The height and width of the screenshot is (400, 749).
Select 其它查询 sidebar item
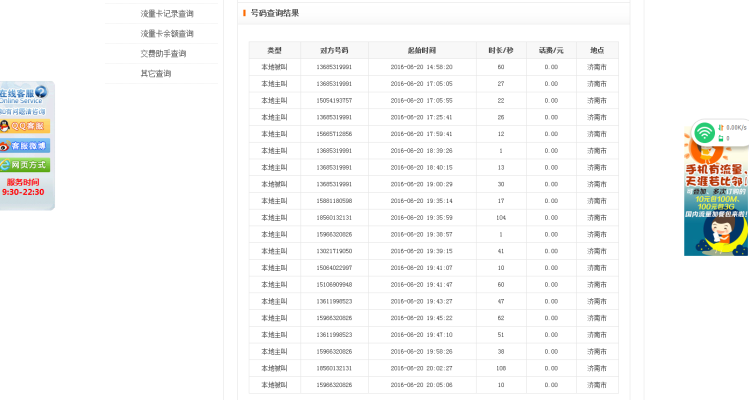(156, 74)
